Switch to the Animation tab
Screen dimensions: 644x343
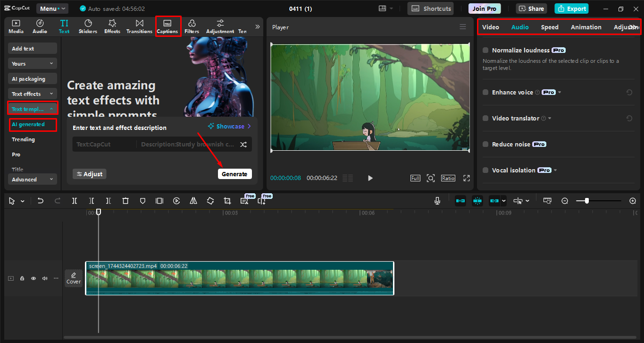(586, 27)
